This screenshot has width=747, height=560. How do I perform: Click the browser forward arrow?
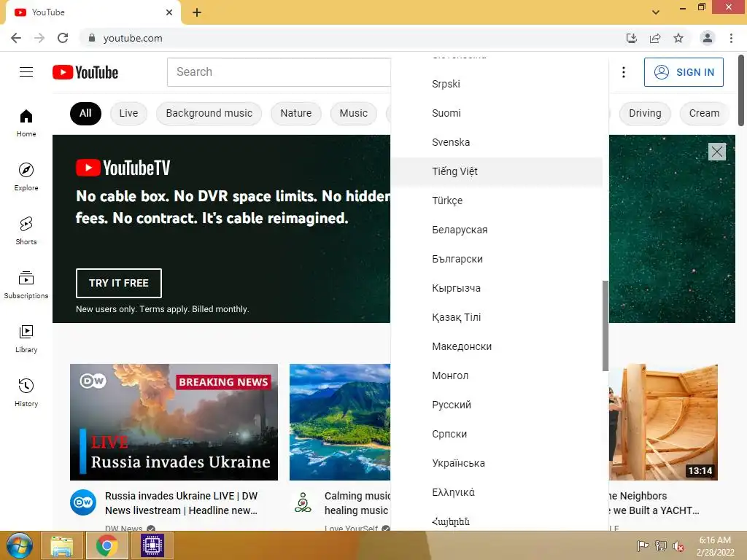pyautogui.click(x=39, y=38)
